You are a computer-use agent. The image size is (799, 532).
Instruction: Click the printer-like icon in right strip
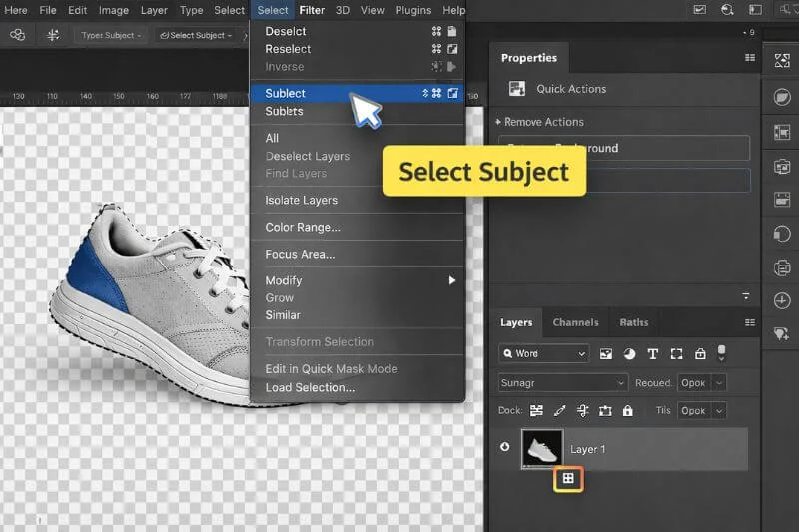(782, 267)
